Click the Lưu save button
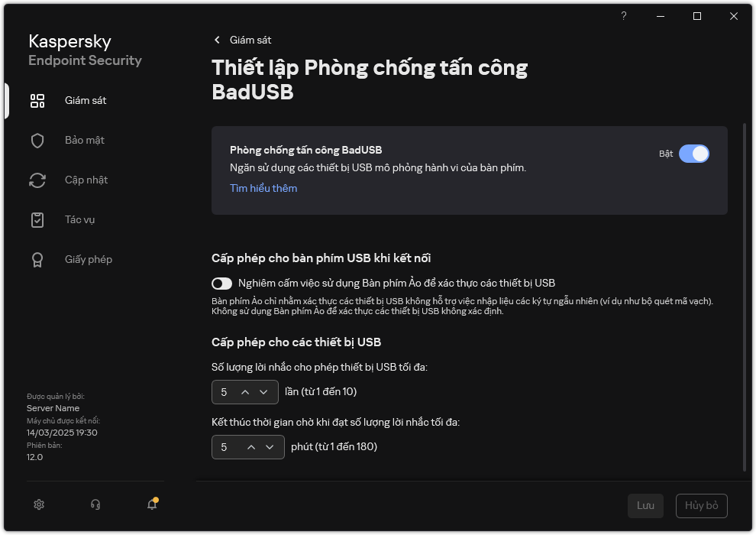Screen dimensions: 756x535 pyautogui.click(x=645, y=506)
